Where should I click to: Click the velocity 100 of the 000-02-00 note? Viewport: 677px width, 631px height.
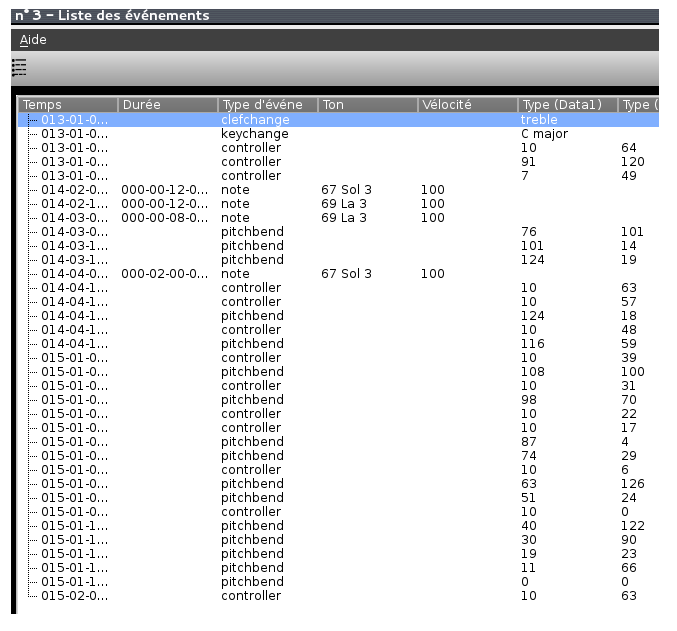[x=433, y=274]
